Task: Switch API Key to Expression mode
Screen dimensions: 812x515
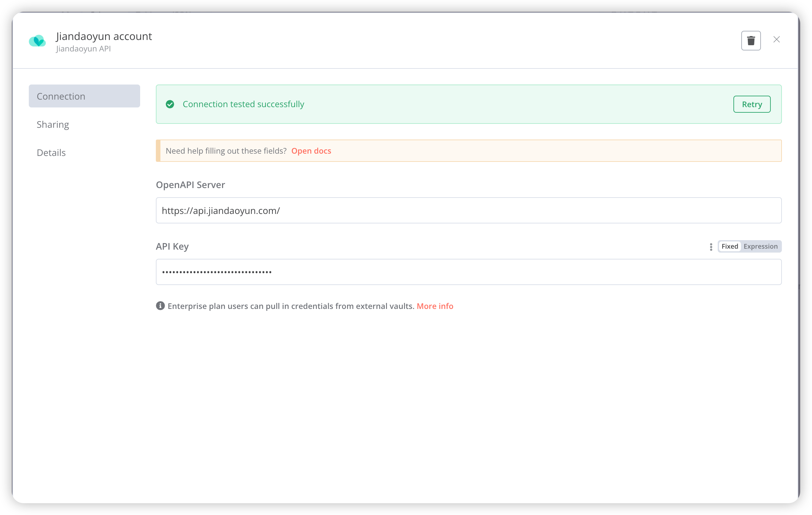Action: [x=760, y=246]
